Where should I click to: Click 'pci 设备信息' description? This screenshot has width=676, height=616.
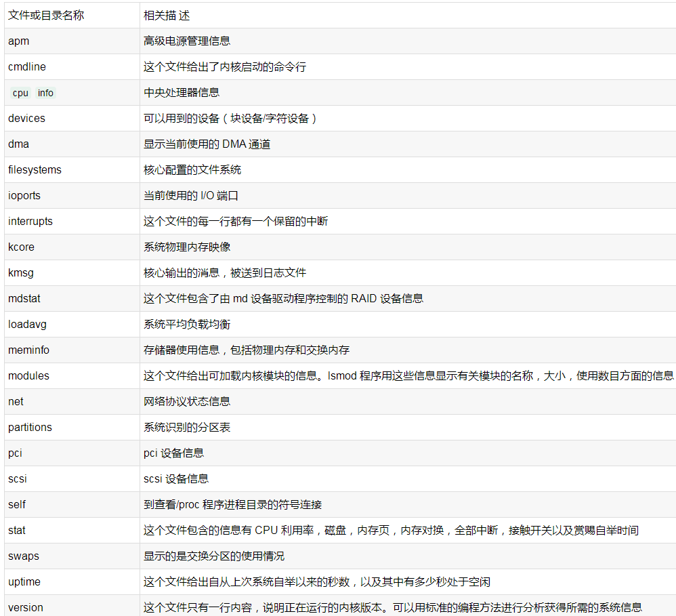pyautogui.click(x=173, y=453)
